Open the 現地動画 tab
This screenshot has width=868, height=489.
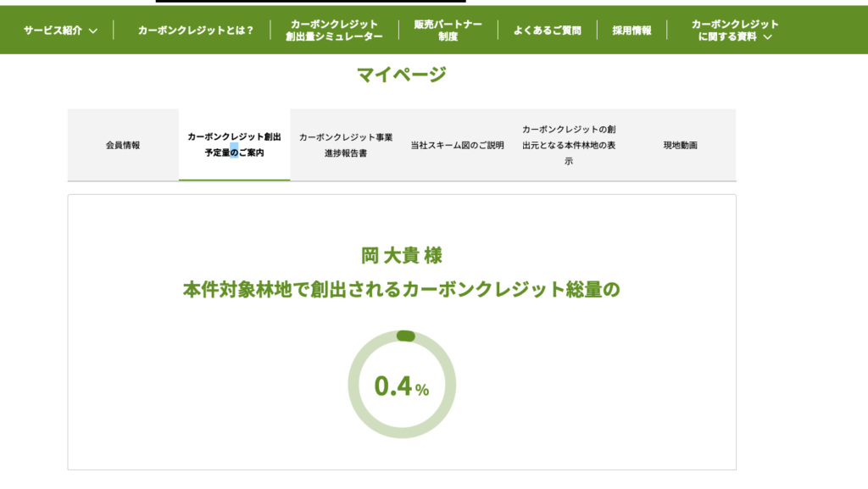coord(680,145)
